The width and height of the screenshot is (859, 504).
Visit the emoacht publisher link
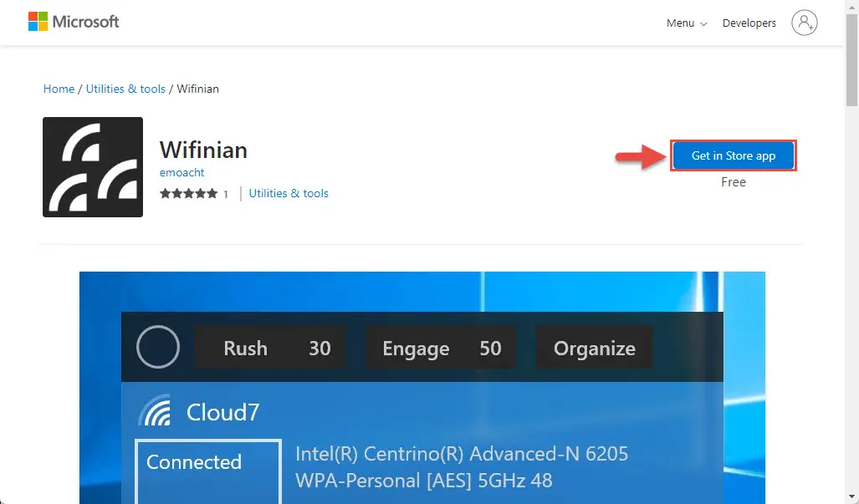182,172
